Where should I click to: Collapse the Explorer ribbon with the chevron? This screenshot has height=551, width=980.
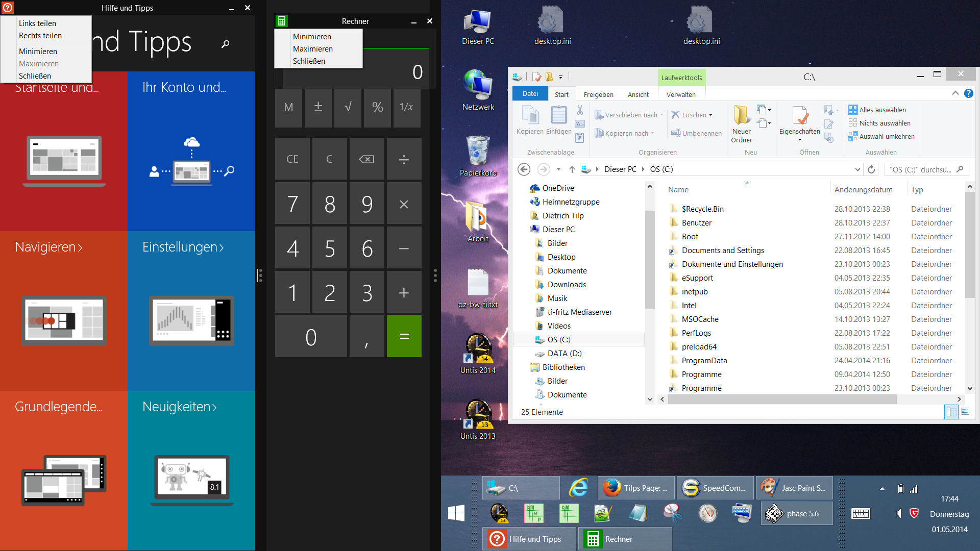955,93
